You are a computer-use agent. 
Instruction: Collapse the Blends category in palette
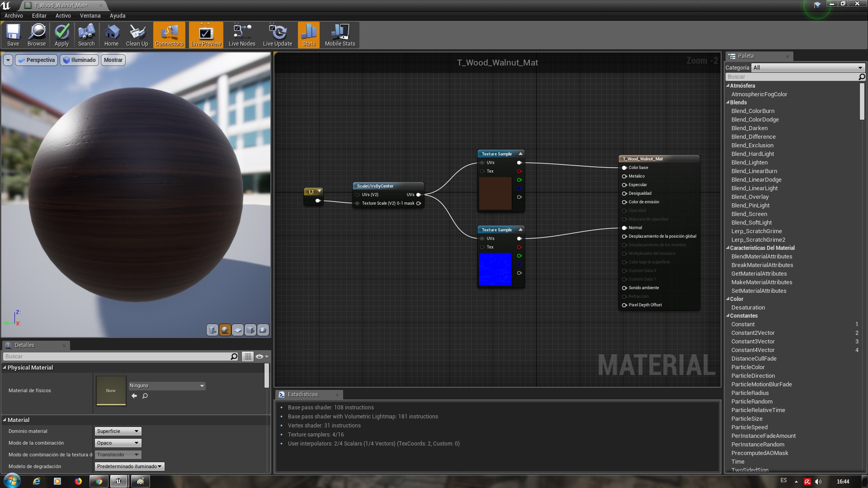tap(728, 103)
